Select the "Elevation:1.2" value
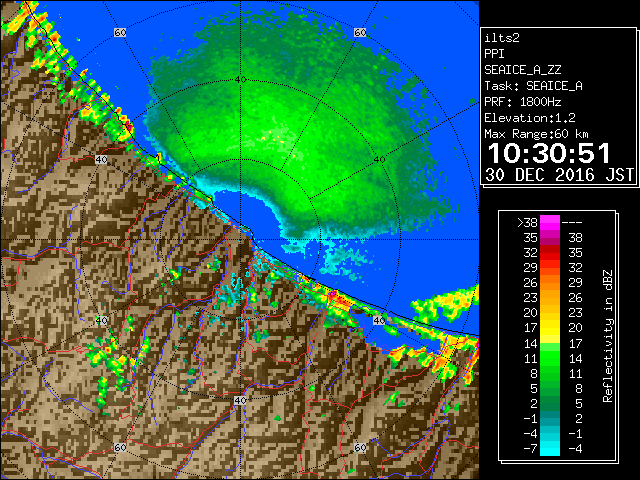The height and width of the screenshot is (480, 640). (x=530, y=118)
